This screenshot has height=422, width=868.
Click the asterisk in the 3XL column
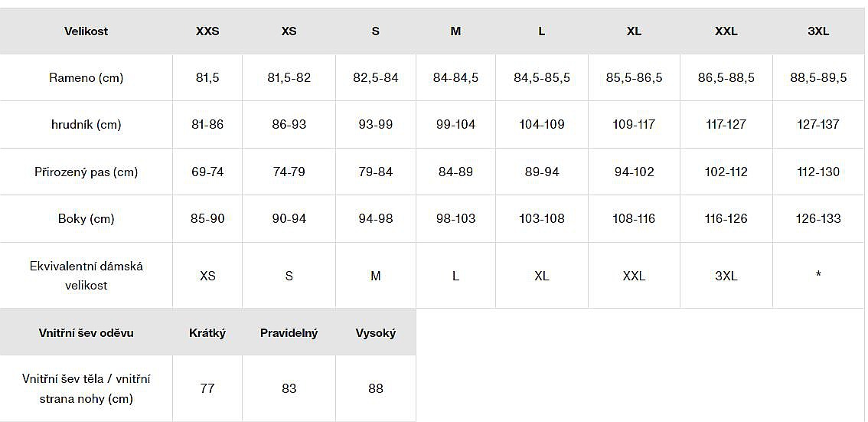click(818, 274)
